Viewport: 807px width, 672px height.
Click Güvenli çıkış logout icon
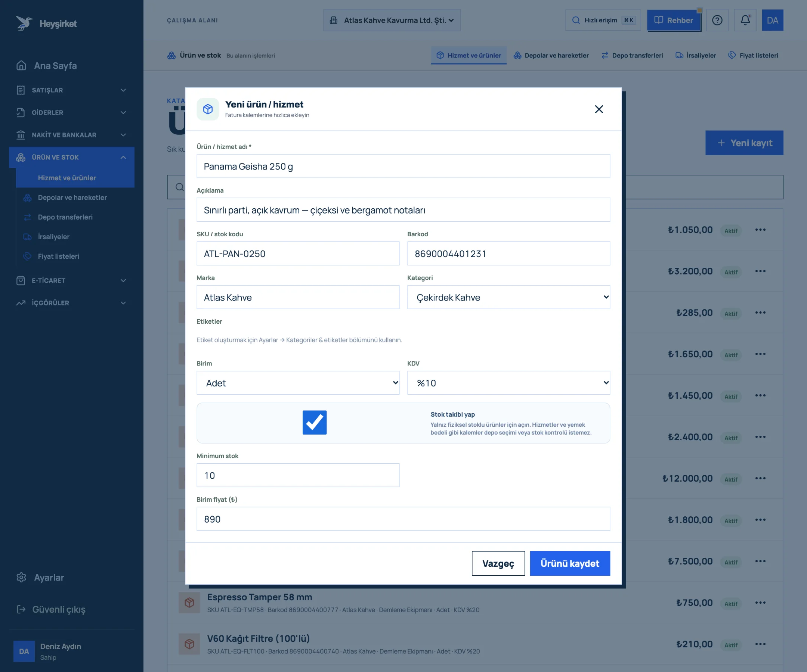pyautogui.click(x=22, y=609)
